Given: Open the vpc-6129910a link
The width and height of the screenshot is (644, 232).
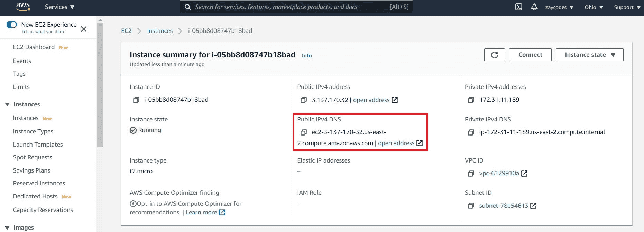Looking at the screenshot, I should click(499, 173).
